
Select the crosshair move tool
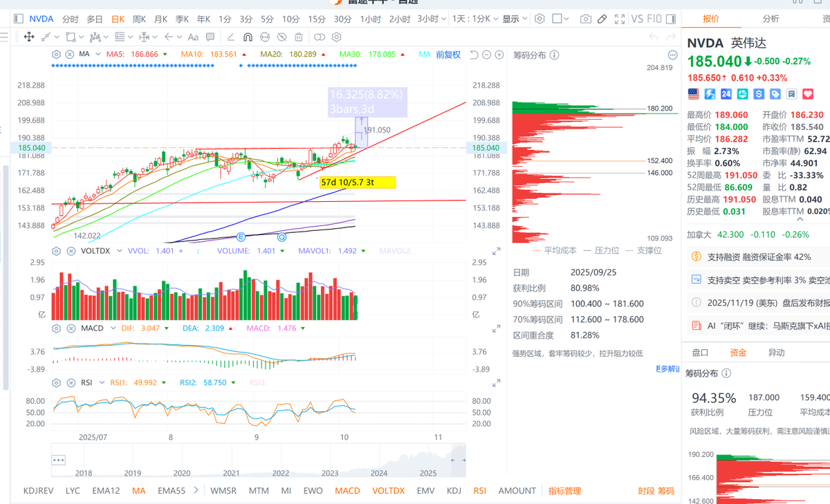(29, 37)
